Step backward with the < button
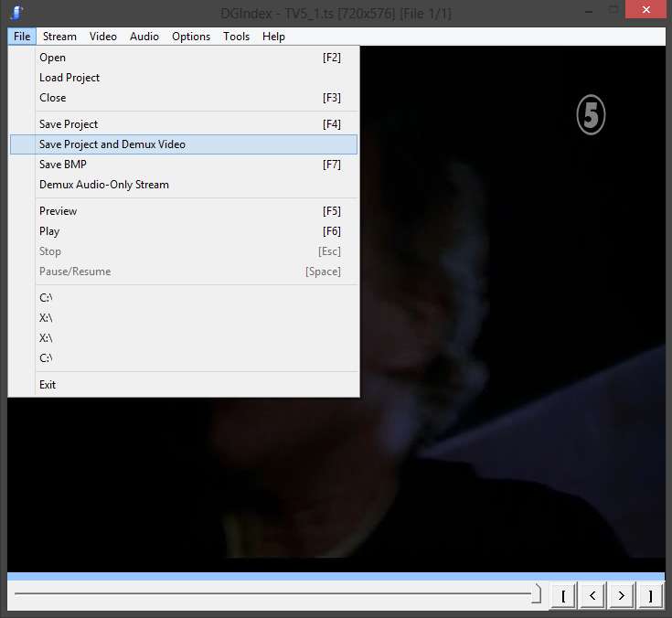672x618 pixels. coord(592,596)
